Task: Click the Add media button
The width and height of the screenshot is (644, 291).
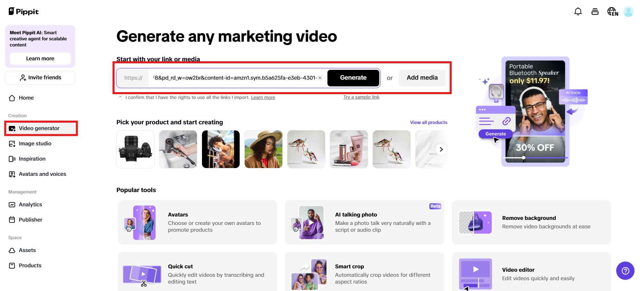Action: pyautogui.click(x=422, y=78)
